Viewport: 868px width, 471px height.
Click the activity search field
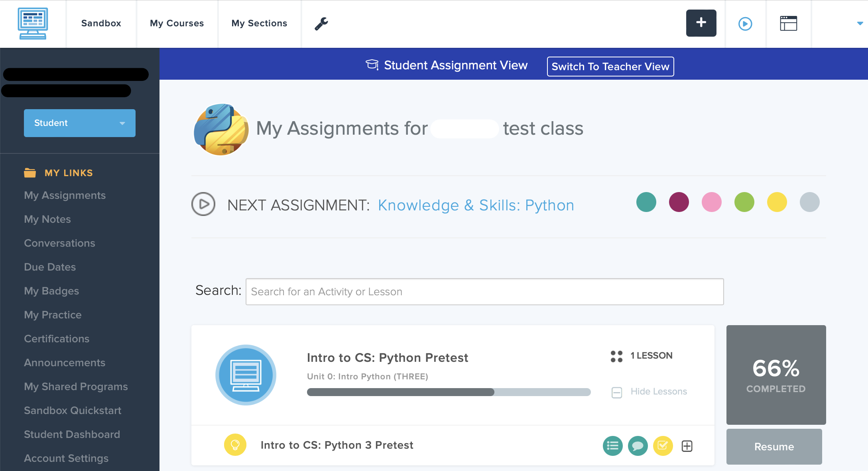pyautogui.click(x=484, y=292)
